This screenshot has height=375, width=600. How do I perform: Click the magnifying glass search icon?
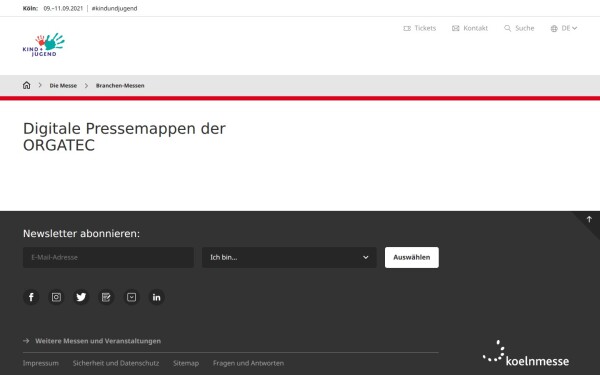507,28
